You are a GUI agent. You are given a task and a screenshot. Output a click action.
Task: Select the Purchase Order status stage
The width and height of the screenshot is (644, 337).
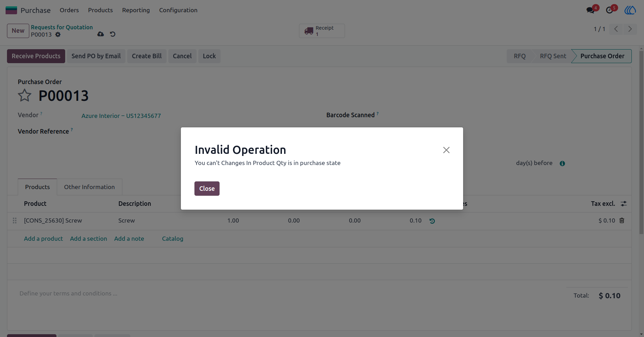point(602,56)
